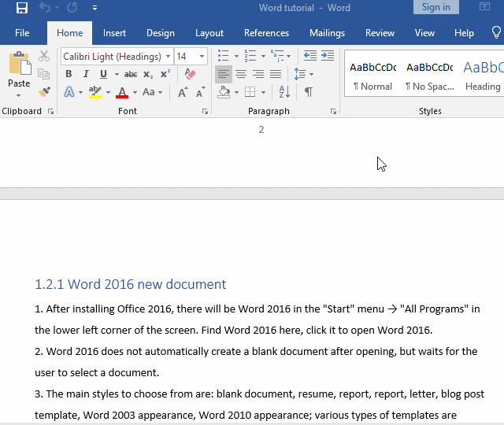Decrease font size with shrink icon
504x425 pixels.
(200, 93)
